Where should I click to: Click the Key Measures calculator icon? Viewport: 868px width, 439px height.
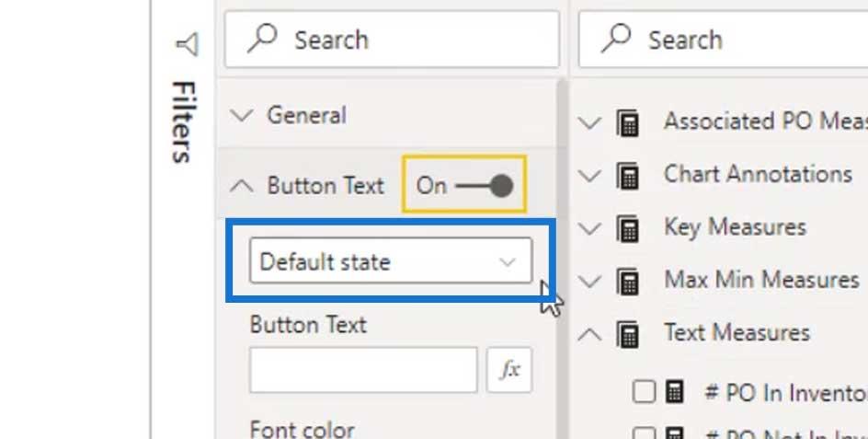628,229
